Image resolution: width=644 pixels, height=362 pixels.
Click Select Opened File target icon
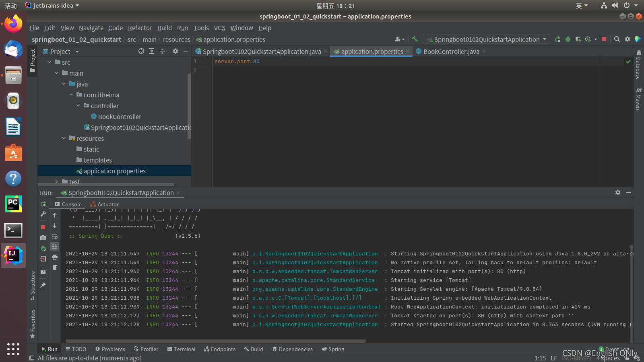(141, 51)
